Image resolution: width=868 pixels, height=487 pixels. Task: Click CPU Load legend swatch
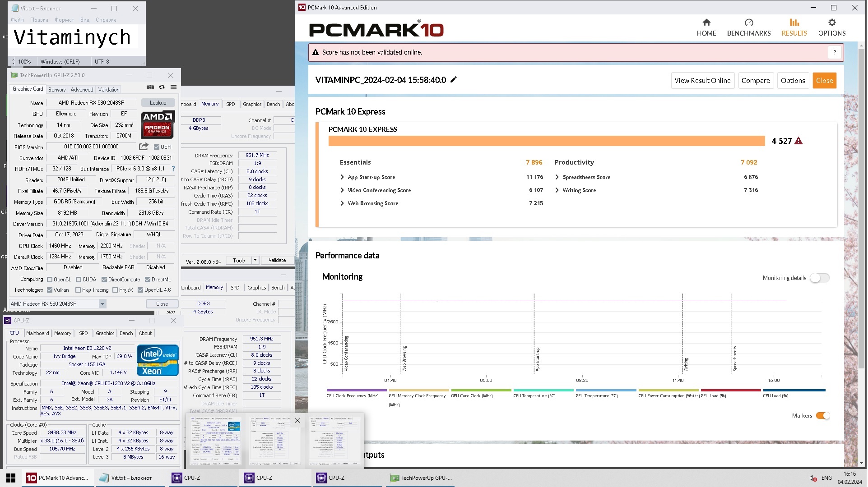click(795, 391)
